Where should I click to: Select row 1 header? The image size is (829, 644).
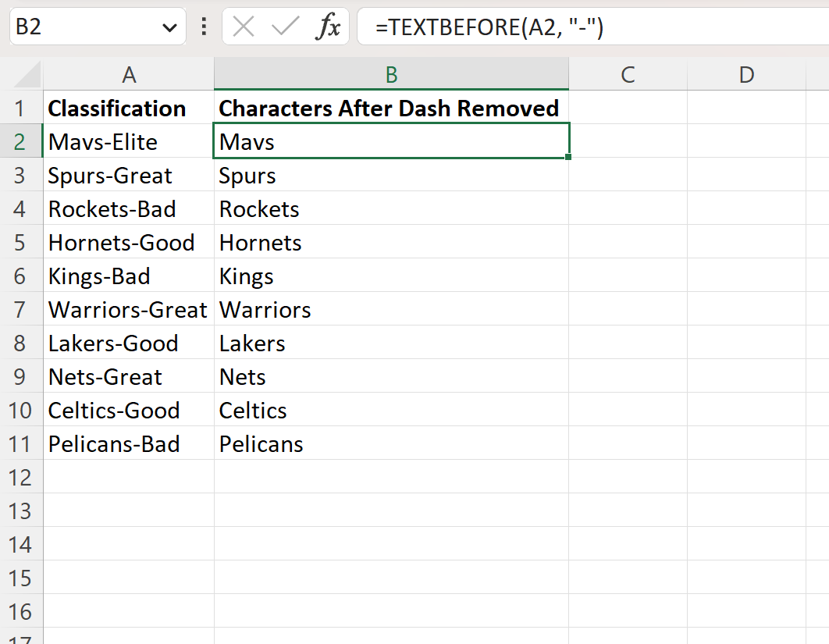click(23, 108)
